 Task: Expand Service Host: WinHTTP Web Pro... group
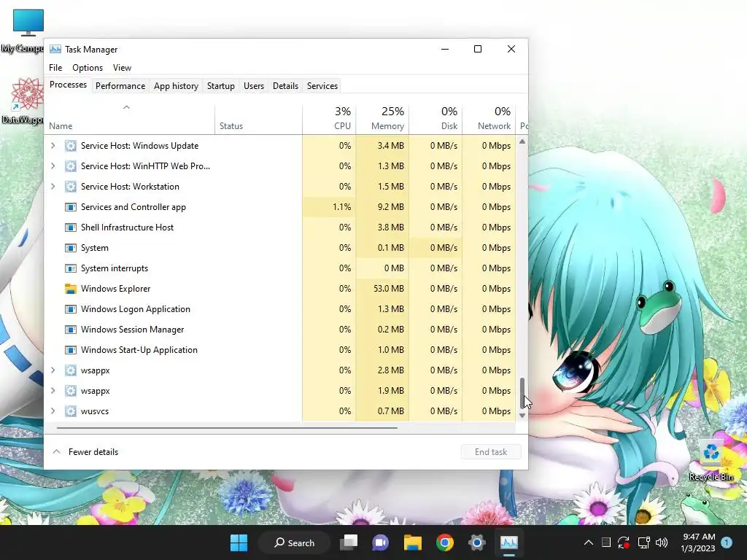tap(53, 166)
